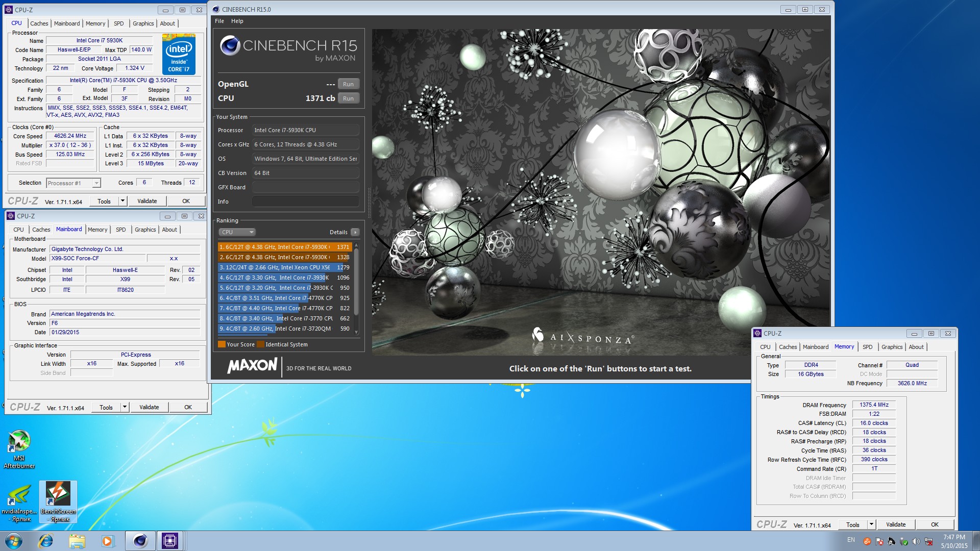Screen dimensions: 980x551
Task: Click the brown Identical System legend swatch
Action: tap(260, 344)
